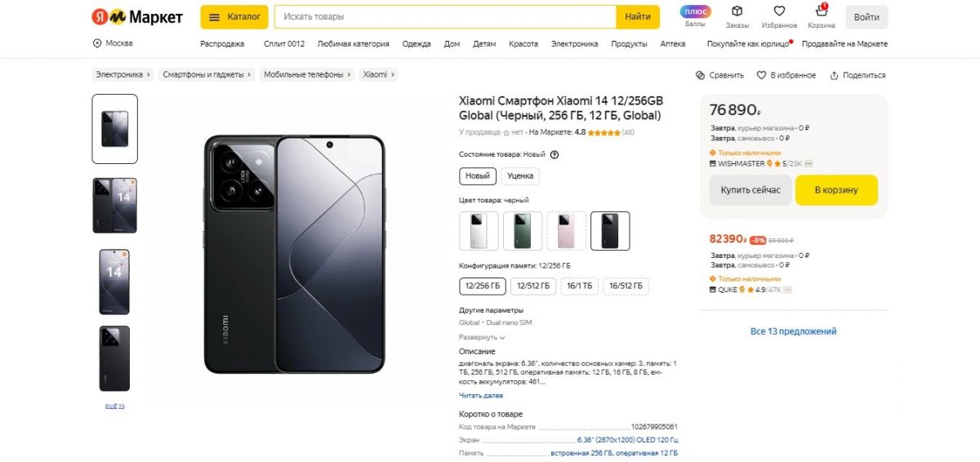This screenshot has width=980, height=462.
Task: Click the Яндекс Маркет logo
Action: pyautogui.click(x=137, y=17)
